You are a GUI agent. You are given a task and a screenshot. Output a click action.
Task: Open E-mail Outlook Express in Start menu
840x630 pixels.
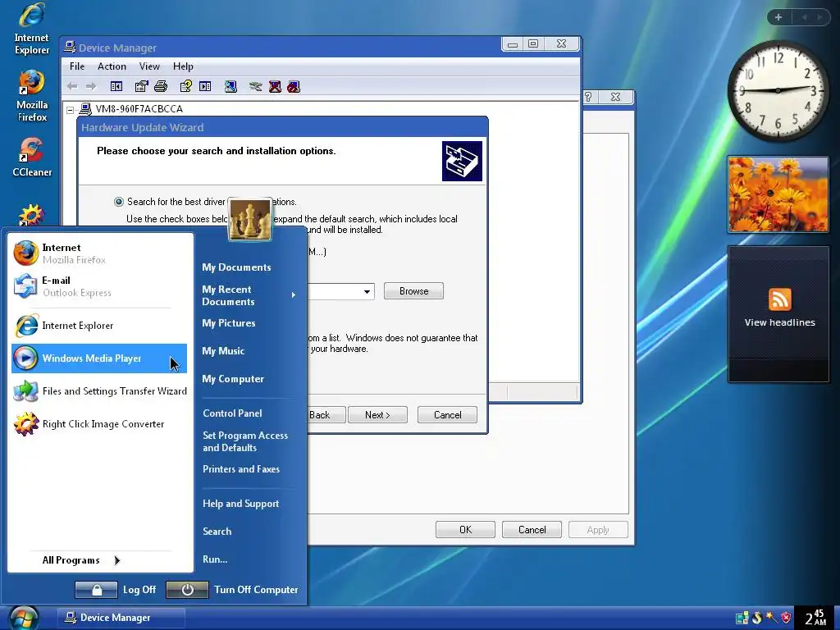(99, 286)
